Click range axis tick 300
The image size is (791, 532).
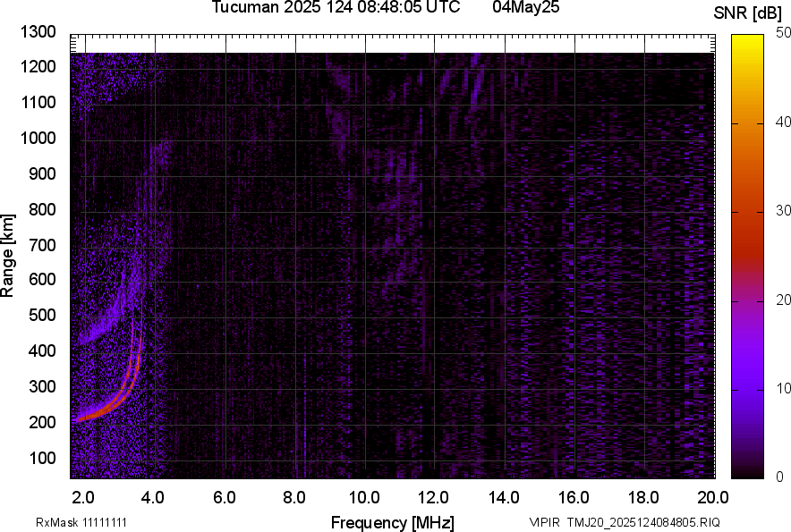pyautogui.click(x=42, y=387)
